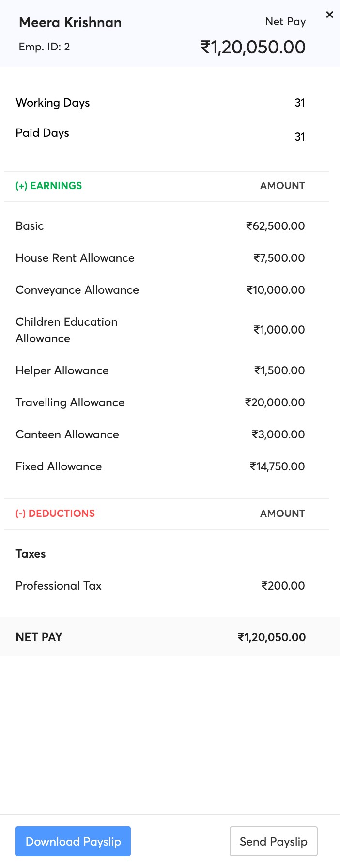Select the employee name Meera Krishnan

(69, 22)
